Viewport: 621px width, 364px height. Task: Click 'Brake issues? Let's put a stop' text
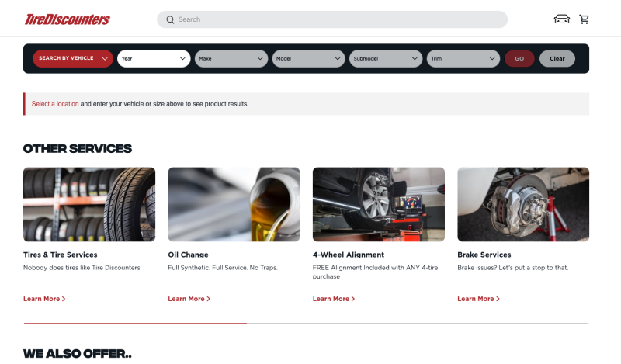513,267
